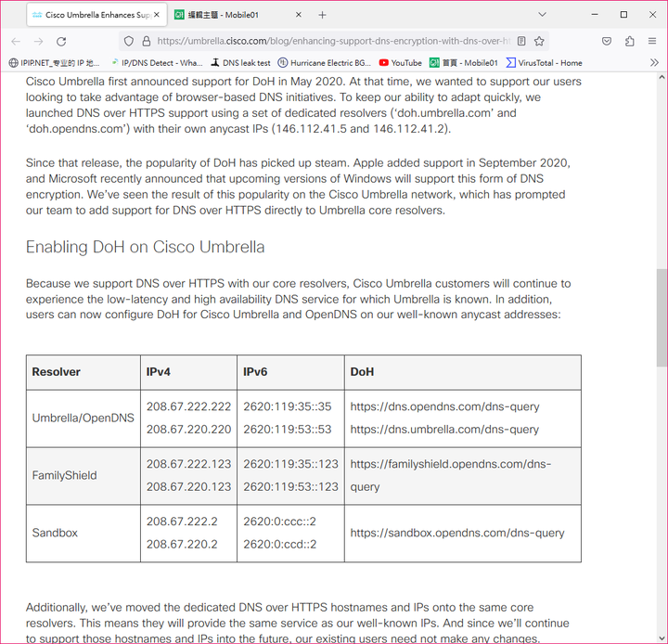This screenshot has height=644, width=668.
Task: Click the sandbox.opendns.com/dns-query URL
Action: (457, 534)
